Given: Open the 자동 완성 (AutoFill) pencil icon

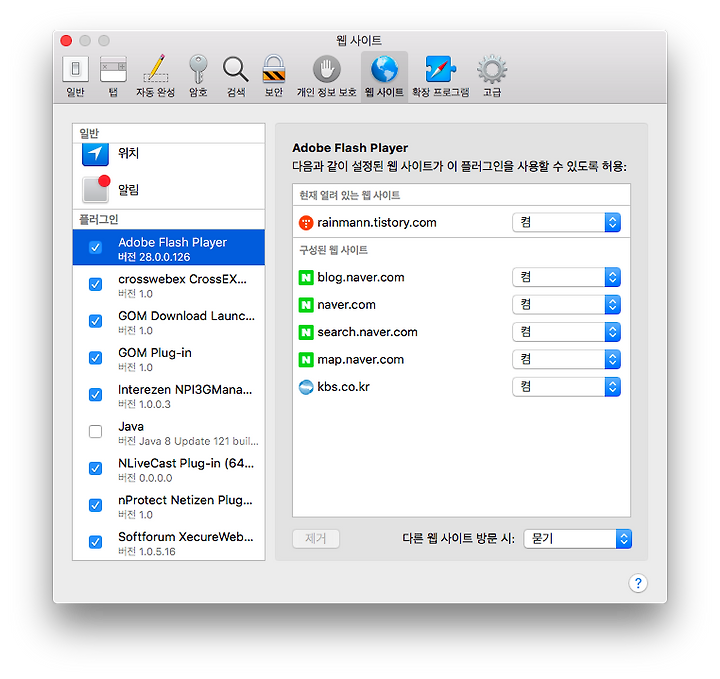Looking at the screenshot, I should pos(156,70).
